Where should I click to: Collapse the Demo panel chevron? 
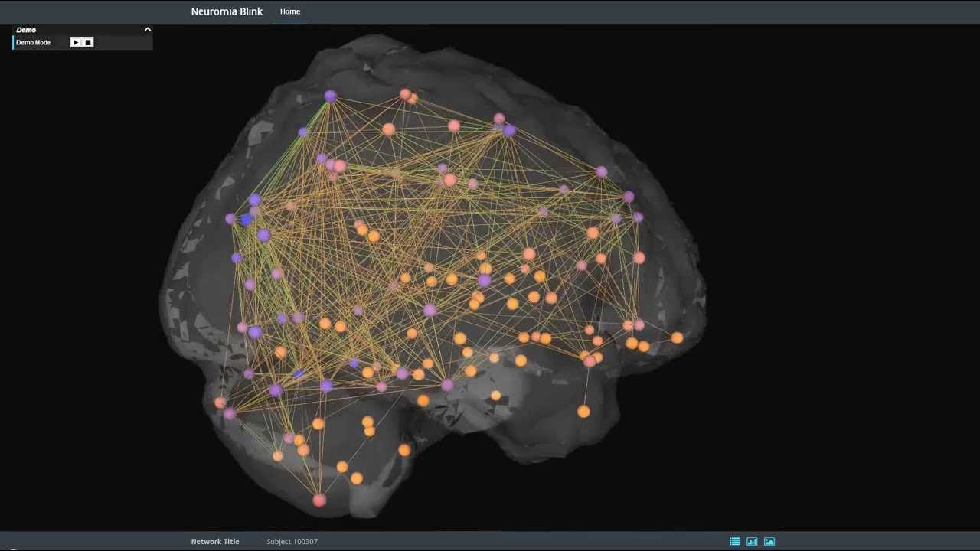[x=147, y=30]
